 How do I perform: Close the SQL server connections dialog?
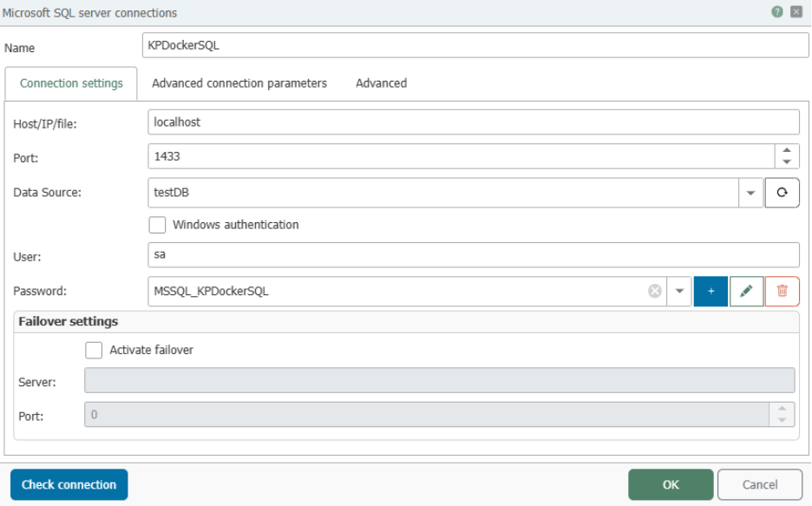(x=796, y=12)
